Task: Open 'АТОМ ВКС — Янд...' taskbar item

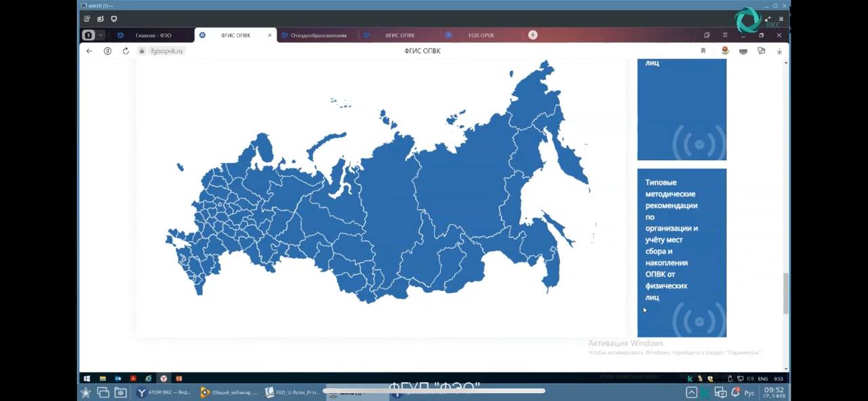Action: tap(163, 392)
